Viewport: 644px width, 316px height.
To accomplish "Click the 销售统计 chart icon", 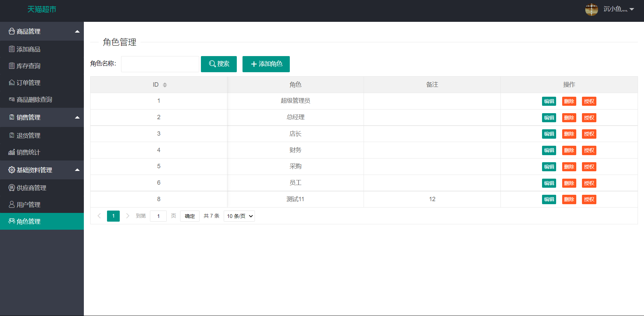I will [12, 152].
